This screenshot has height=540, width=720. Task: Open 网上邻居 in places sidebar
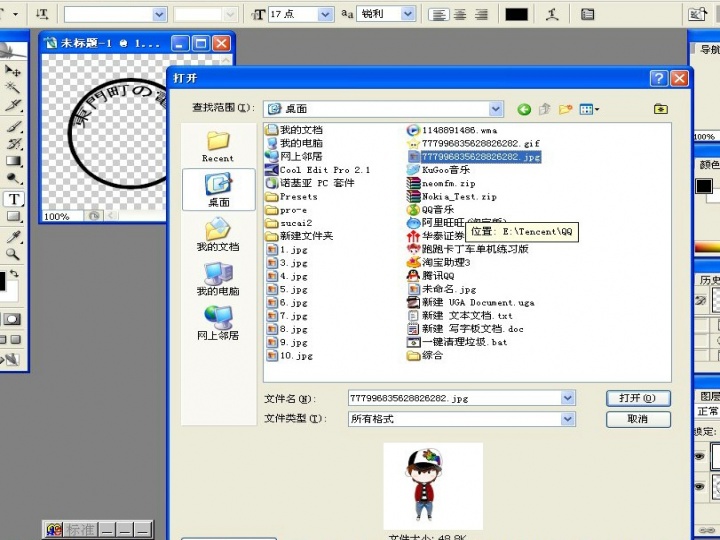tap(218, 323)
